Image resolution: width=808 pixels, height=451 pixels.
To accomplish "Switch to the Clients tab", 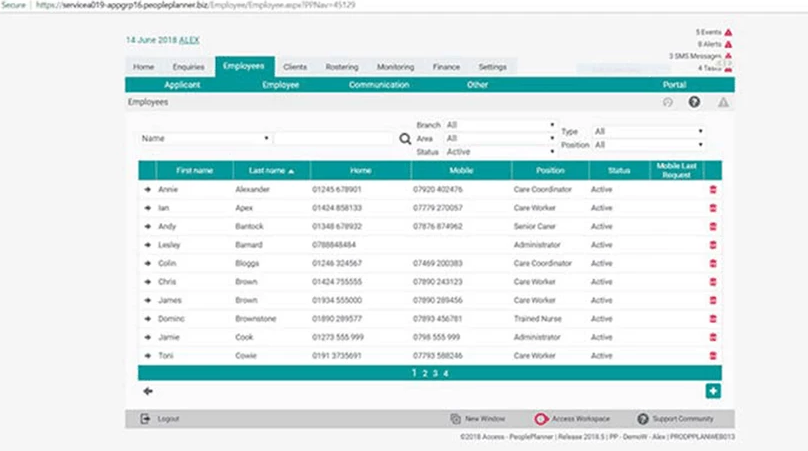I will (295, 67).
